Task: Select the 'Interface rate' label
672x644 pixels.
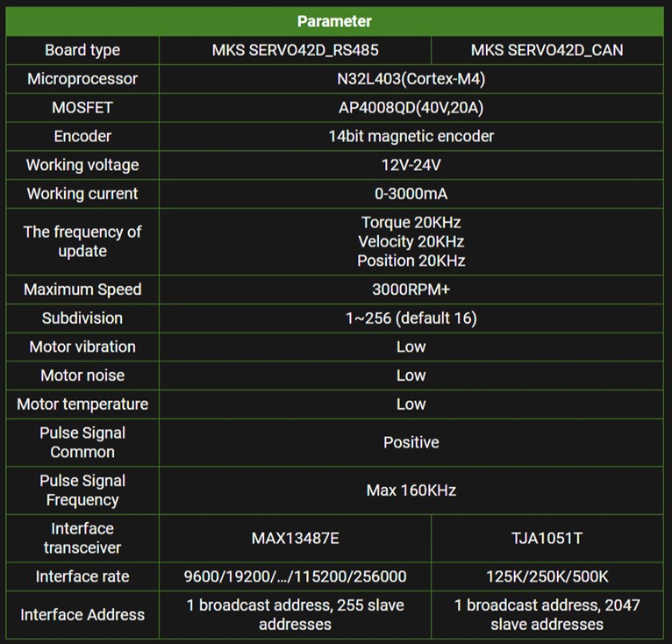Action: pyautogui.click(x=82, y=576)
